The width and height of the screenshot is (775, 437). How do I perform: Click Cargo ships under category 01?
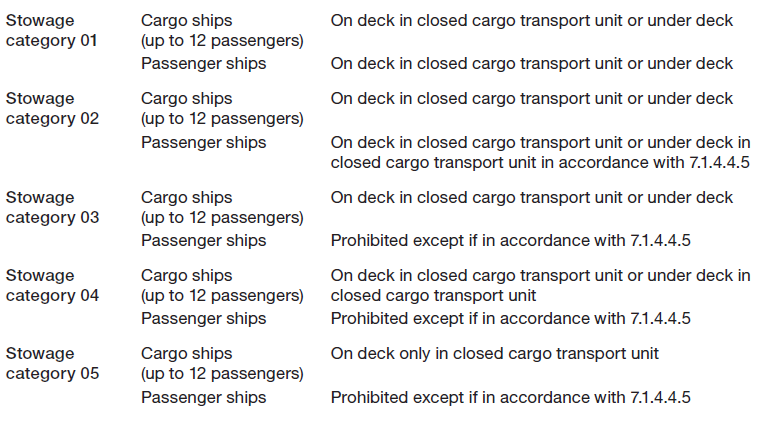click(x=222, y=30)
